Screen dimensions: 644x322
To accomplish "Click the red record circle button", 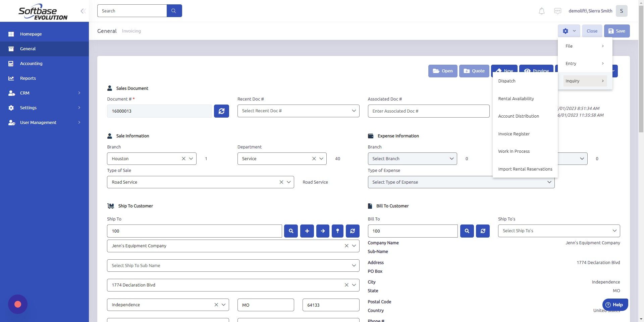I will (x=18, y=304).
